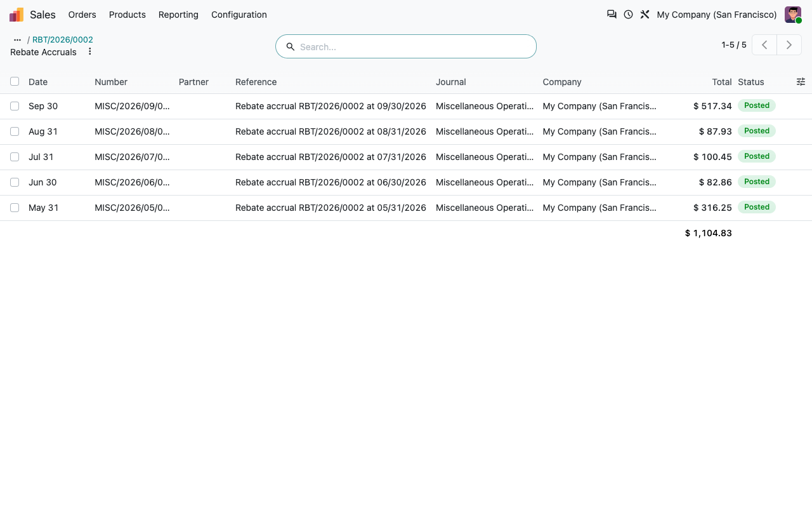Image resolution: width=812 pixels, height=508 pixels.
Task: Sort by the Reference column header
Action: pyautogui.click(x=256, y=82)
